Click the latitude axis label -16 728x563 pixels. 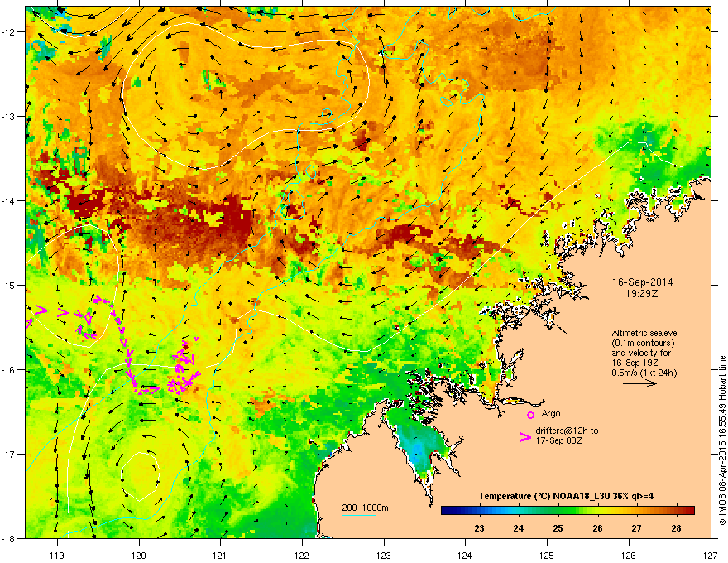[9, 370]
